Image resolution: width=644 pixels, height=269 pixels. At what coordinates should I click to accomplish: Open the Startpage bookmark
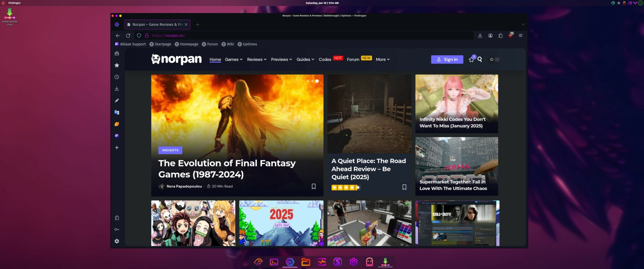[x=160, y=44]
